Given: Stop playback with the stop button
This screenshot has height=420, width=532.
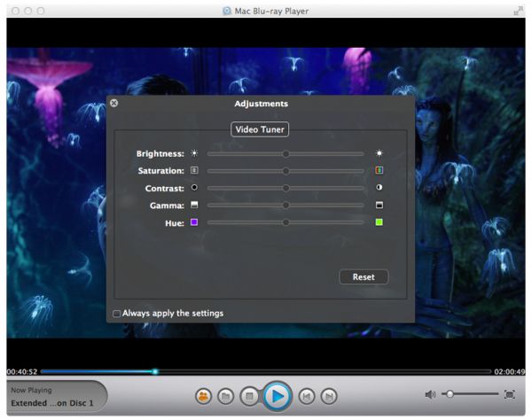Looking at the screenshot, I should point(249,396).
